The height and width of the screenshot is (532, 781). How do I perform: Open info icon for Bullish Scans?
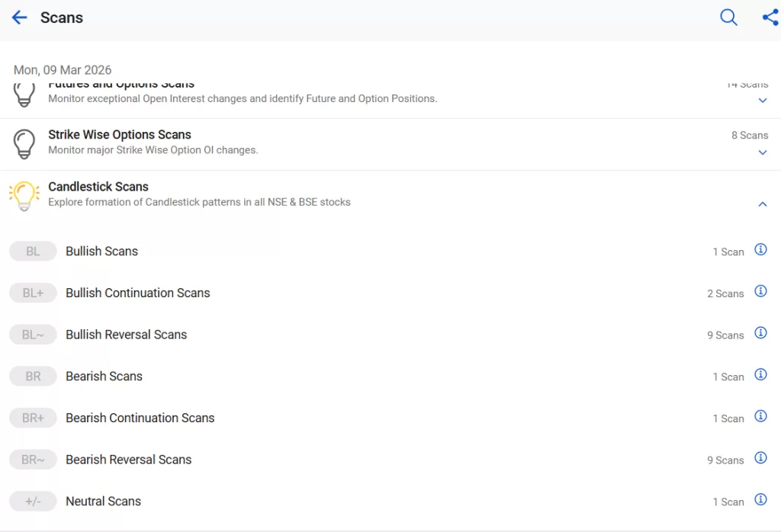click(760, 250)
